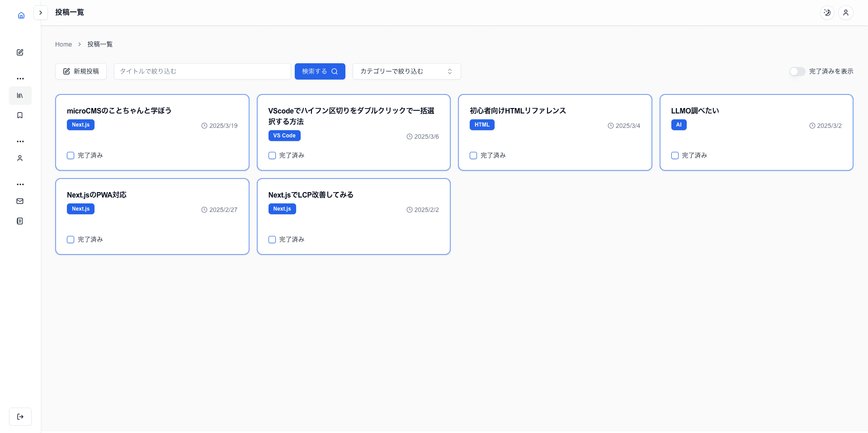
Task: Click the 検索する button
Action: pos(320,71)
